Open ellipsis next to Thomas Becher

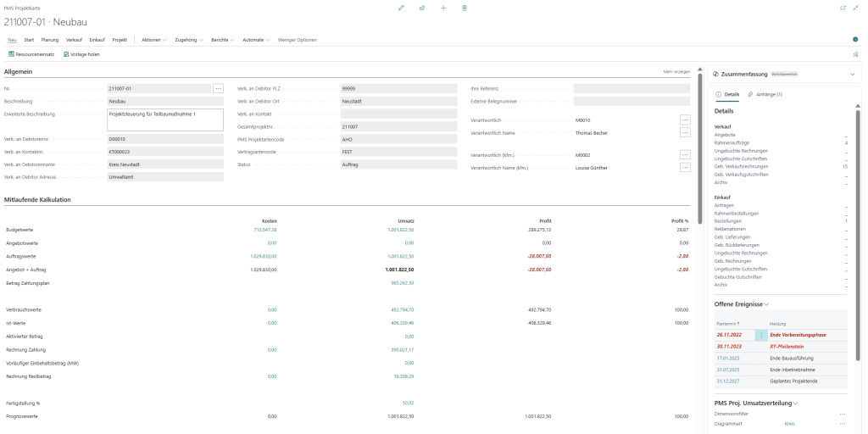[685, 132]
